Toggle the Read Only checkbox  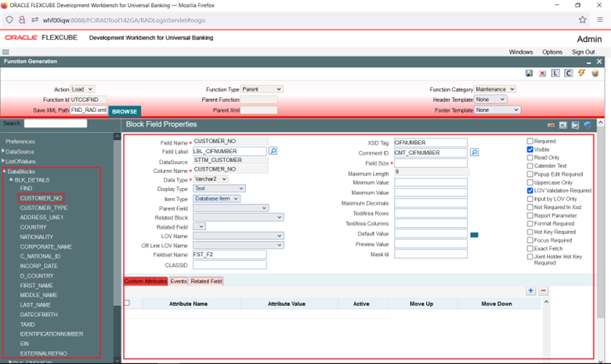530,157
